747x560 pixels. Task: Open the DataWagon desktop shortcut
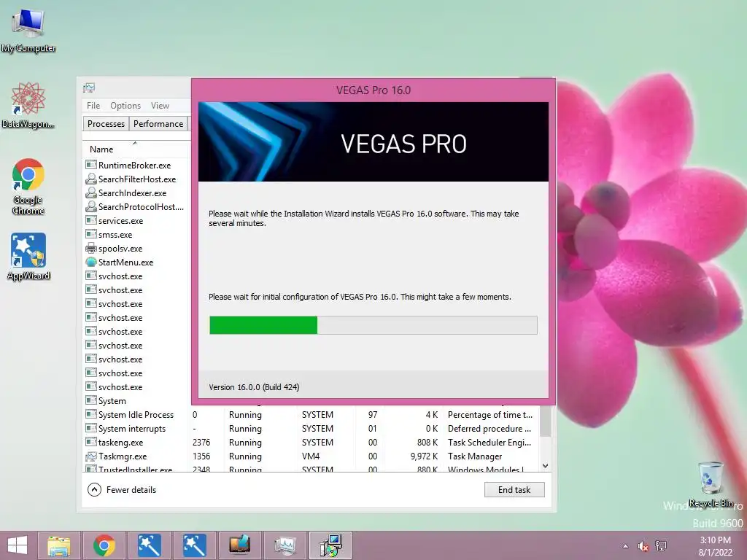(x=28, y=106)
